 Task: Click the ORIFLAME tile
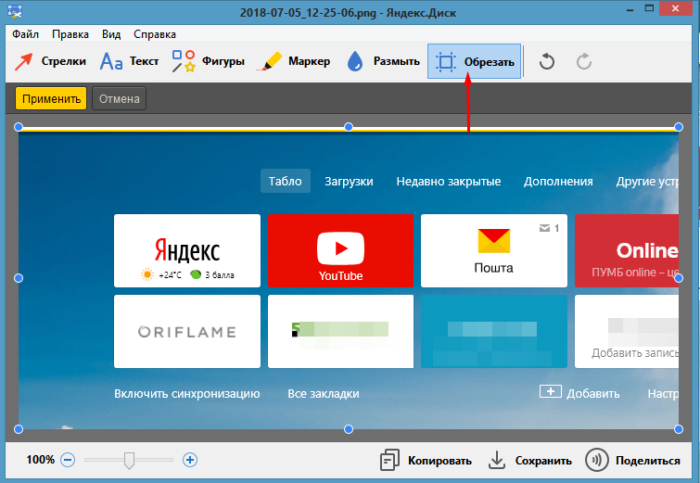coord(187,331)
